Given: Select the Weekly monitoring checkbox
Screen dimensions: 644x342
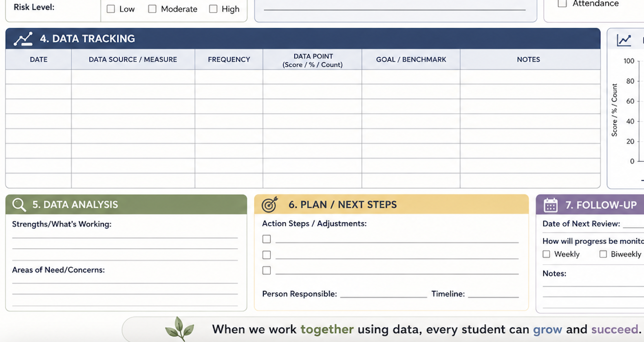Looking at the screenshot, I should point(546,254).
